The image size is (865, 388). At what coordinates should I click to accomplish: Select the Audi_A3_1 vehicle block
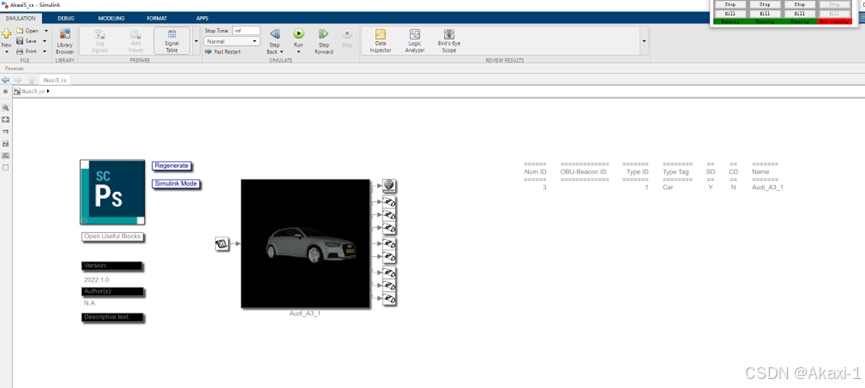(x=305, y=243)
